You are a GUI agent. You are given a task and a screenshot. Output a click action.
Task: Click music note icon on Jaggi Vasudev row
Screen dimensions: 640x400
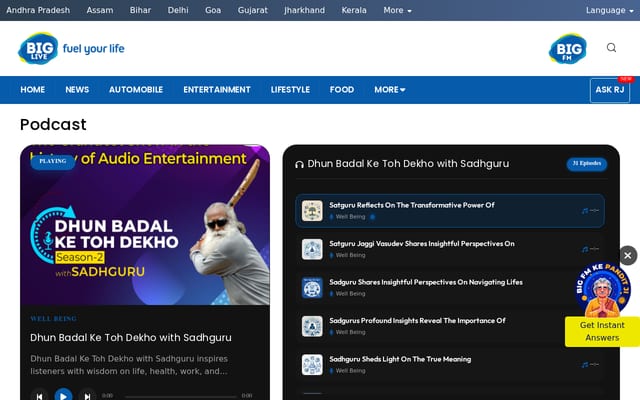click(x=585, y=249)
